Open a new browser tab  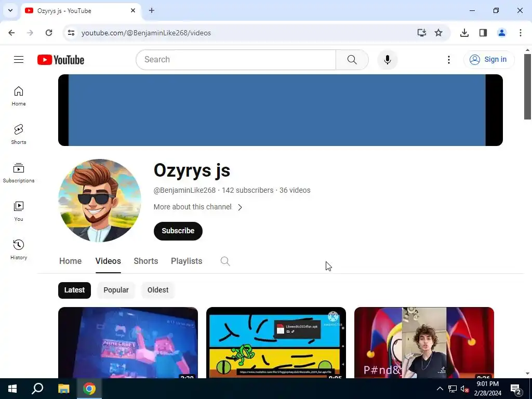click(152, 10)
